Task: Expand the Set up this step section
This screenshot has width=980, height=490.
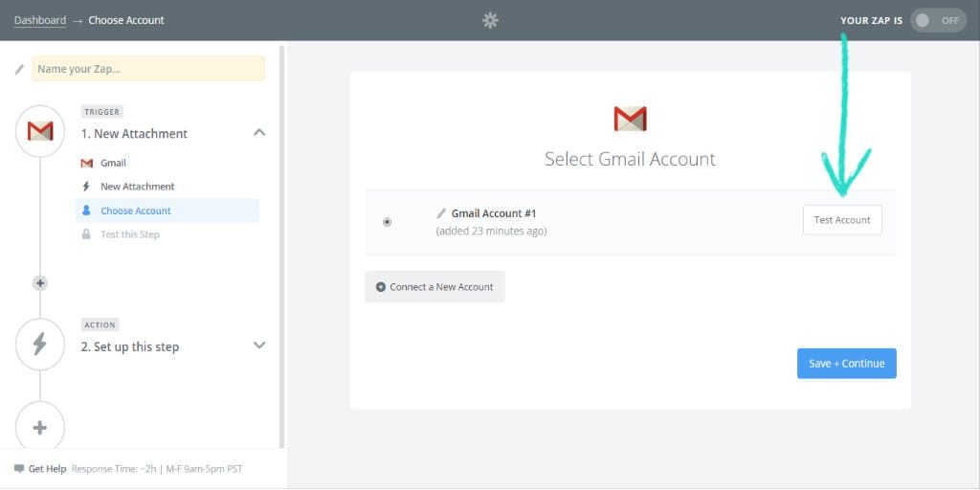Action: coord(259,345)
